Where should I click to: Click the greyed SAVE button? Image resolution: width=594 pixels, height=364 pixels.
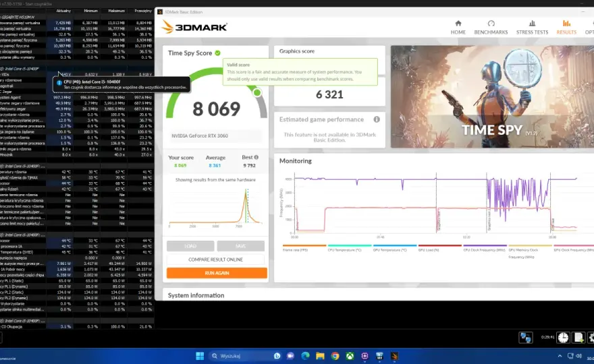pyautogui.click(x=240, y=246)
